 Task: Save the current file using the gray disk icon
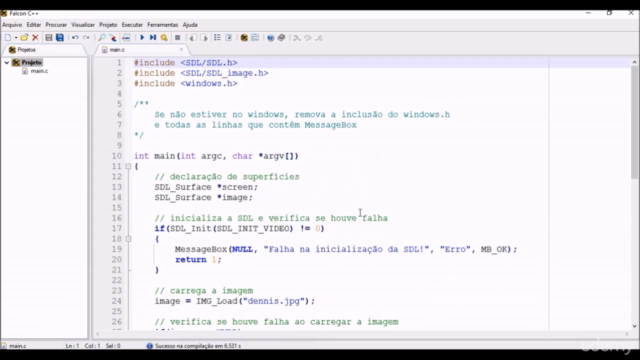(x=49, y=38)
